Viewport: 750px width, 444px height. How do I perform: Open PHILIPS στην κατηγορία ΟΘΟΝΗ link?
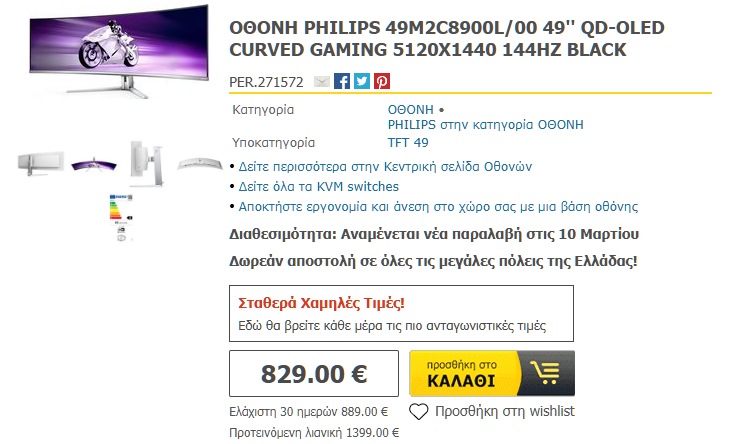tap(485, 125)
